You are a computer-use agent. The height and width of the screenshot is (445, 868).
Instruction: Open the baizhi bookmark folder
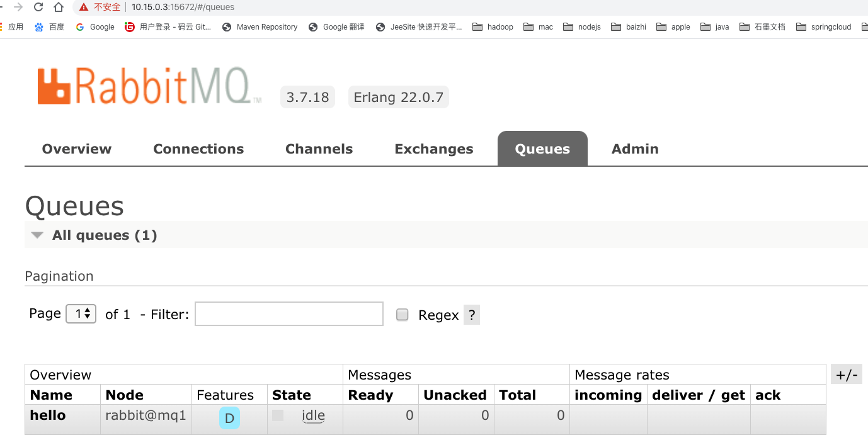pos(629,27)
